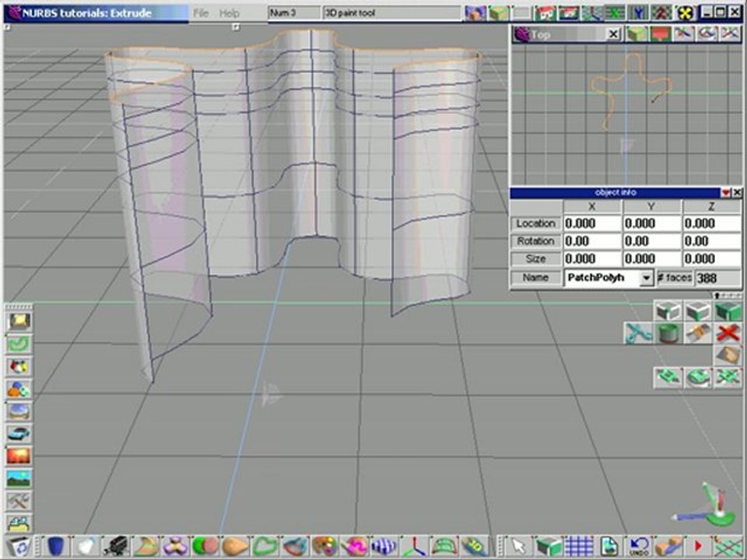Select the green and red spheres icon

point(205,546)
